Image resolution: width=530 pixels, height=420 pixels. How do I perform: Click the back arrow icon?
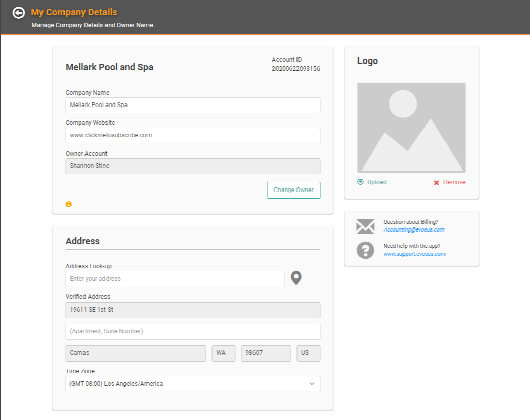(x=18, y=13)
